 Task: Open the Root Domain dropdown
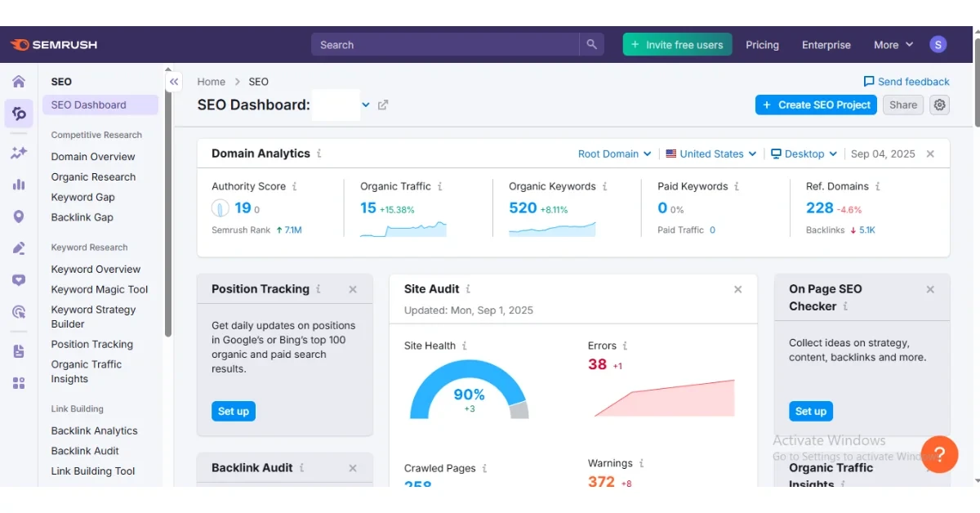[615, 154]
